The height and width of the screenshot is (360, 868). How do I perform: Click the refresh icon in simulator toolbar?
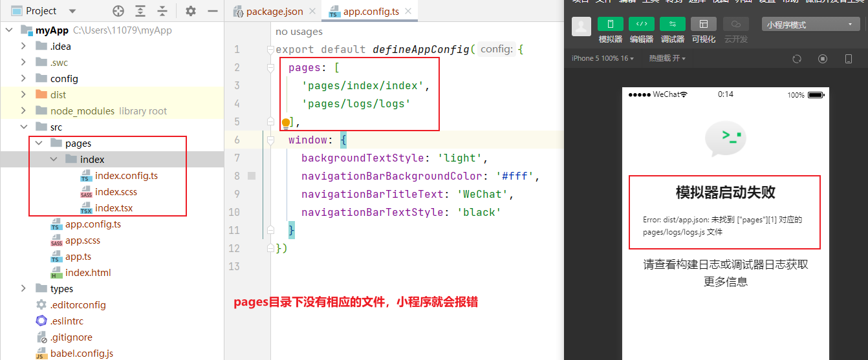coord(797,58)
